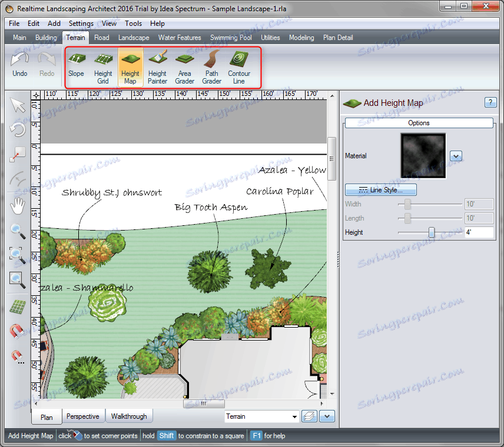
Task: Switch to Perspective view
Action: pos(82,416)
